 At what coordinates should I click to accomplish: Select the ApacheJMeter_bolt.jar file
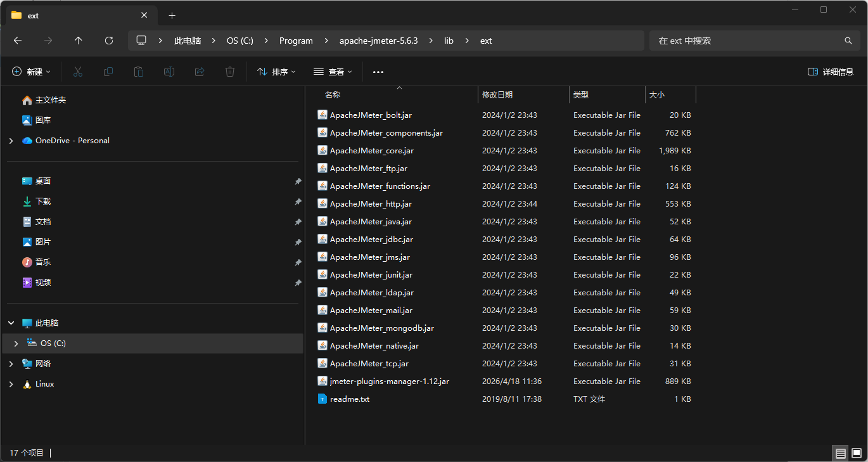tap(371, 115)
